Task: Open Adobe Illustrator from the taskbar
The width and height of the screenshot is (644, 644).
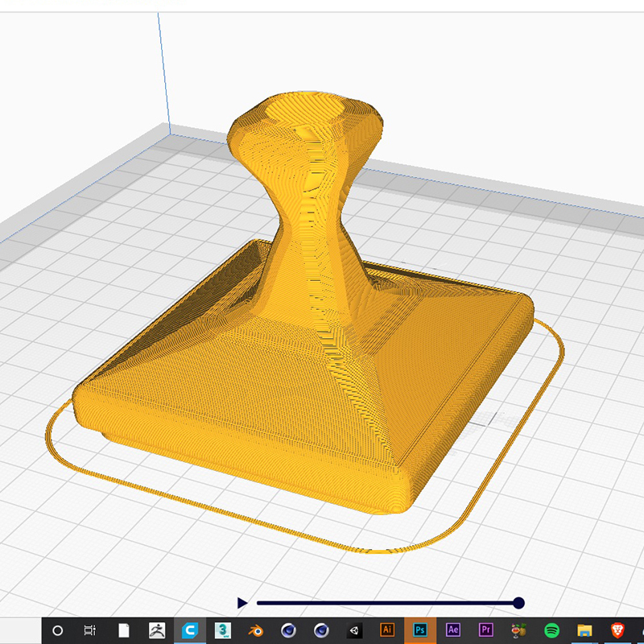Action: (x=387, y=630)
